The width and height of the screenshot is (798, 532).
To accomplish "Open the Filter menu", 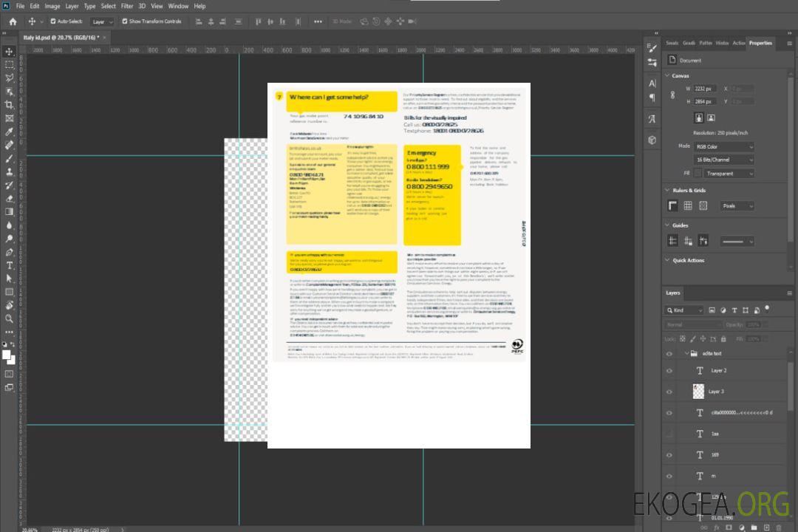I will [x=127, y=6].
